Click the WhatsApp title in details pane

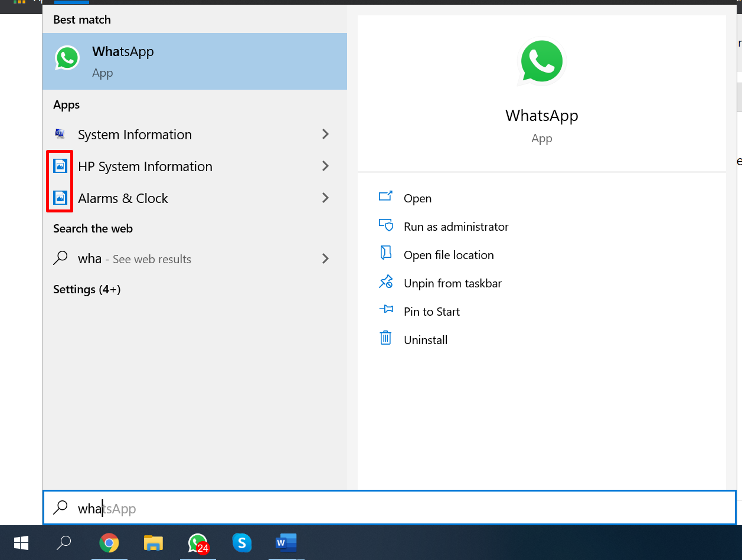point(541,116)
